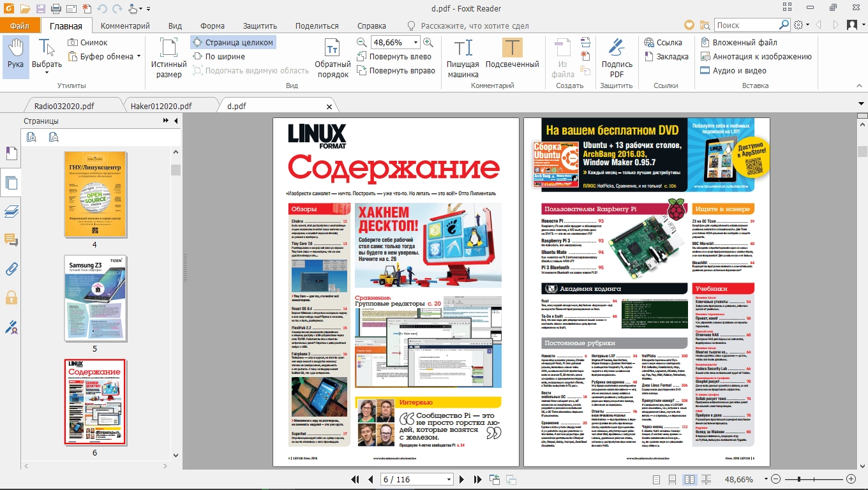
Task: Open the Защитить ribbon tab
Action: click(x=260, y=26)
